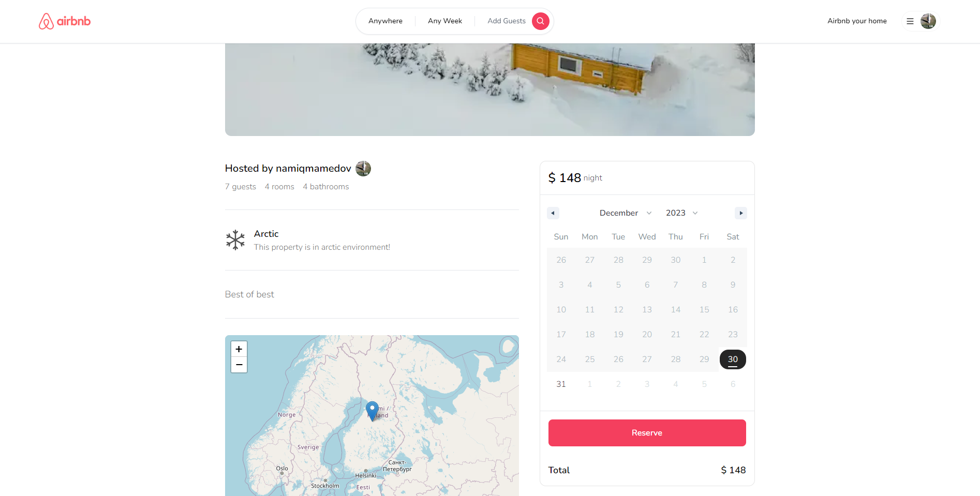The image size is (980, 496).
Task: Select the Anywhere search option
Action: coord(385,21)
